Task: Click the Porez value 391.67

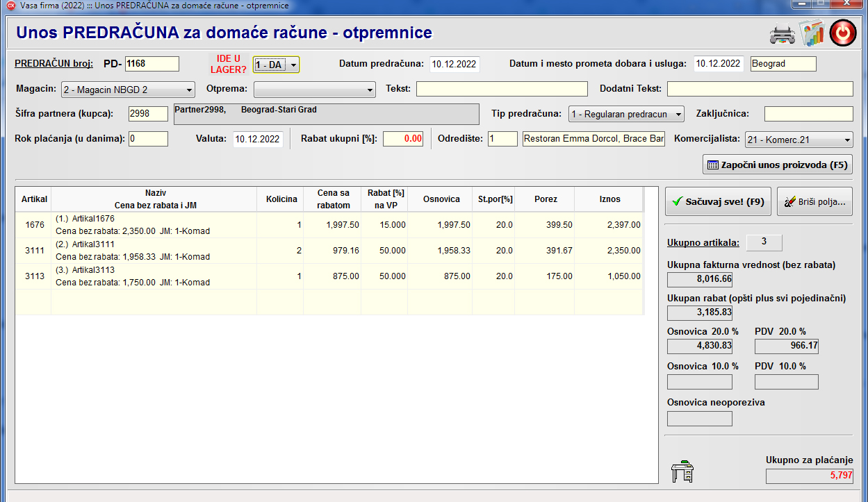Action: (x=546, y=251)
